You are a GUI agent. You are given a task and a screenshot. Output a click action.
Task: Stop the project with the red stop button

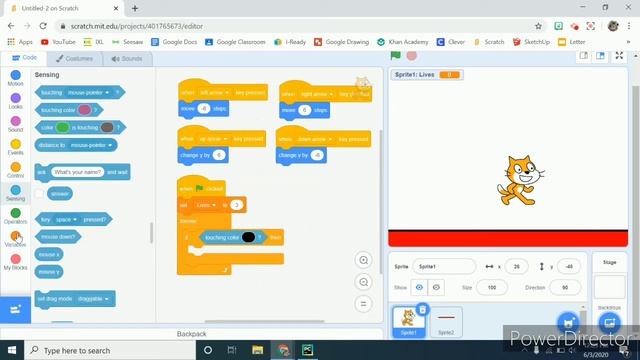coord(411,56)
